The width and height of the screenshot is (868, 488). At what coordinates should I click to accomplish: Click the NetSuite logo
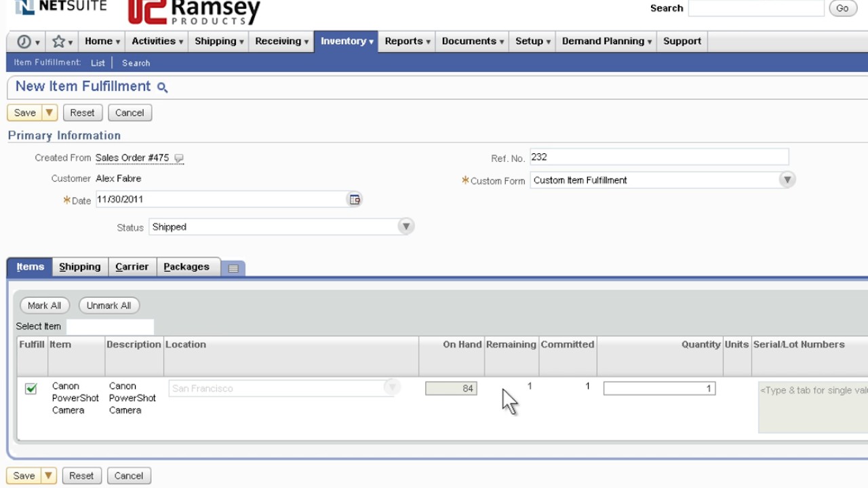(x=60, y=7)
